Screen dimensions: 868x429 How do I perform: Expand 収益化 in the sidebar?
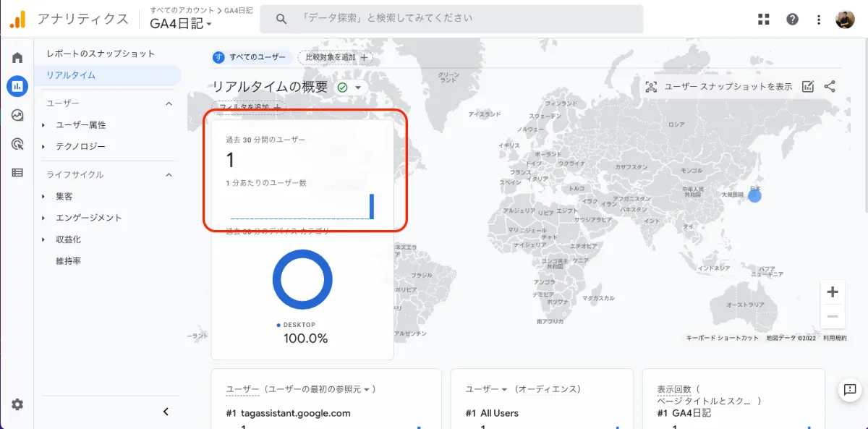tap(43, 239)
